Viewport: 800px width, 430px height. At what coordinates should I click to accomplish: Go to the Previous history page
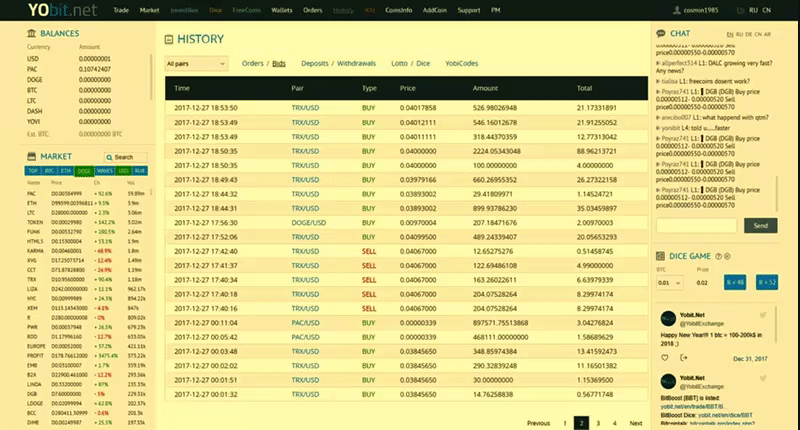tap(538, 423)
